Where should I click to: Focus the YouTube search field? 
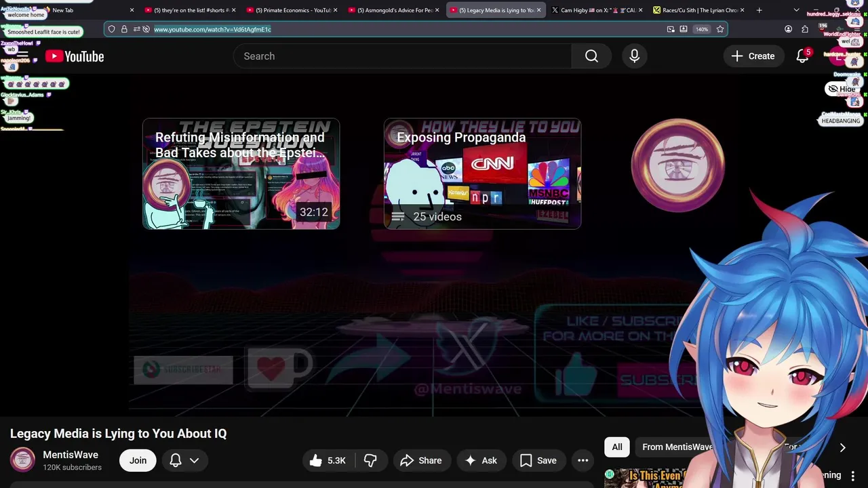pyautogui.click(x=402, y=56)
